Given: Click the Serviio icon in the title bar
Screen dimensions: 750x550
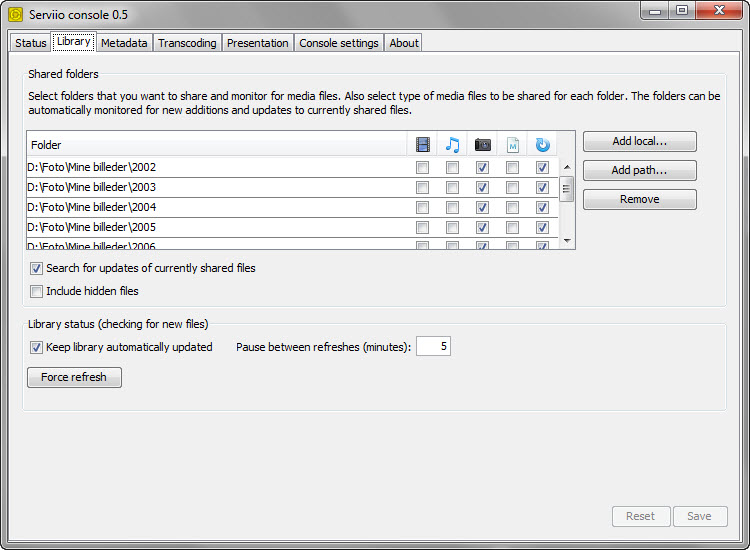Looking at the screenshot, I should click(15, 15).
